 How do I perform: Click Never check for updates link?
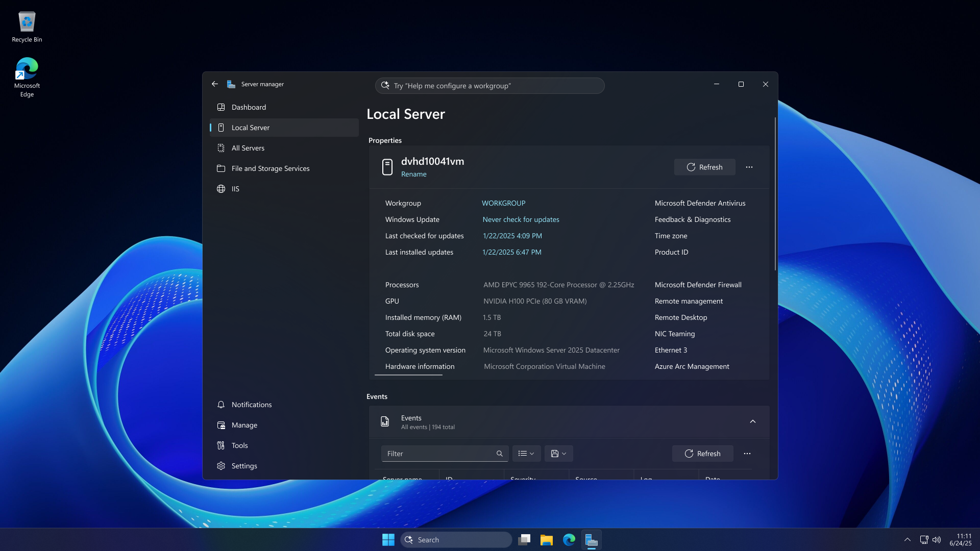521,219
